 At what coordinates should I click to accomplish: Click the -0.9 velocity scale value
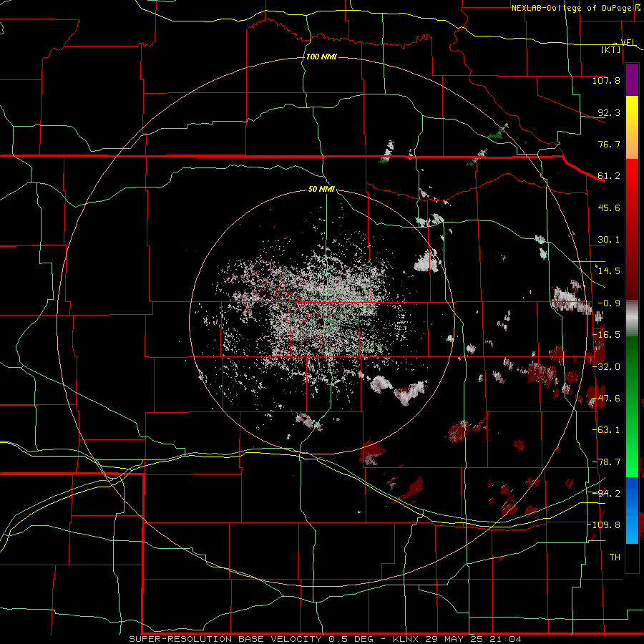click(x=609, y=303)
